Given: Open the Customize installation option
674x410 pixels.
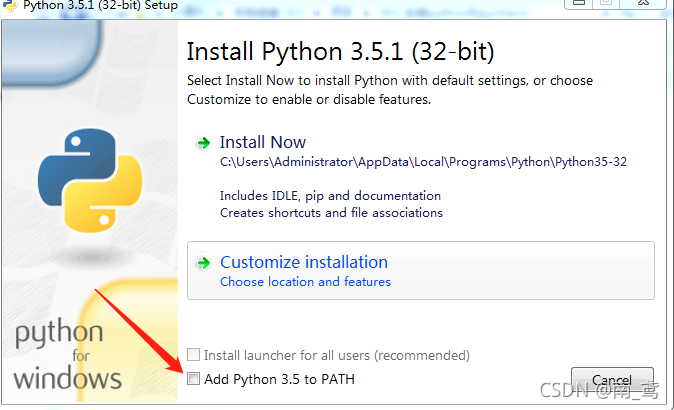Looking at the screenshot, I should [421, 270].
